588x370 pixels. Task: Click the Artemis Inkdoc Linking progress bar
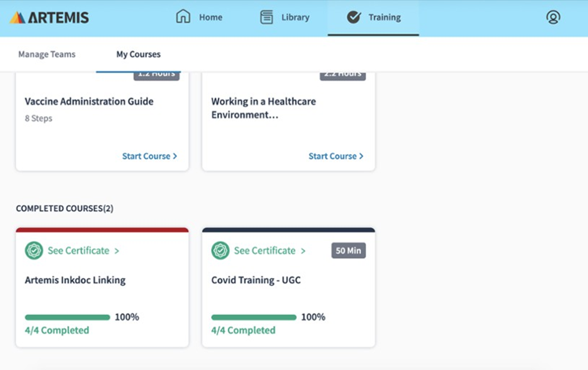67,317
